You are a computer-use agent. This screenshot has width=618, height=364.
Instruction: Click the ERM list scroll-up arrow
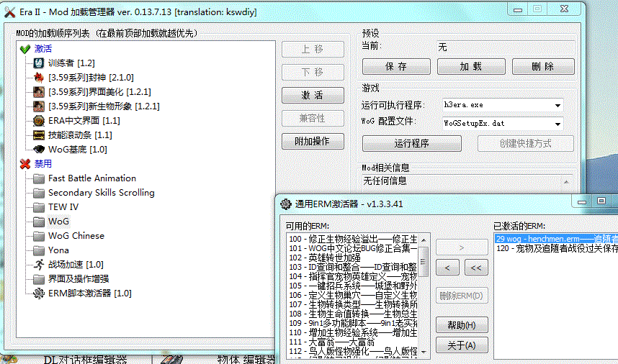424,240
